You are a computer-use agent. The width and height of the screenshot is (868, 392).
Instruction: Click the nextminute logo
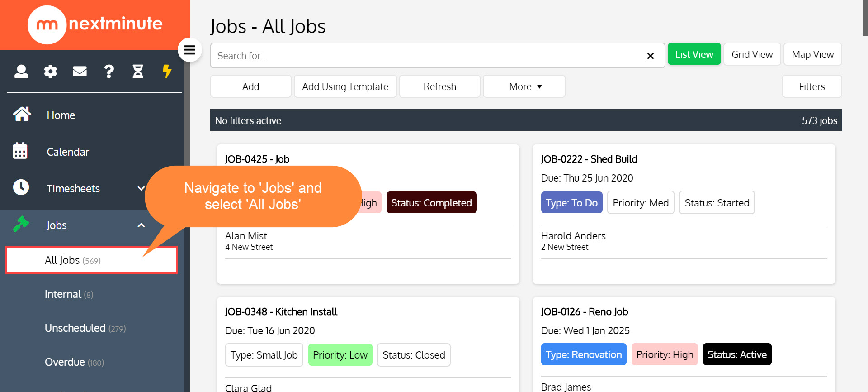tap(95, 25)
